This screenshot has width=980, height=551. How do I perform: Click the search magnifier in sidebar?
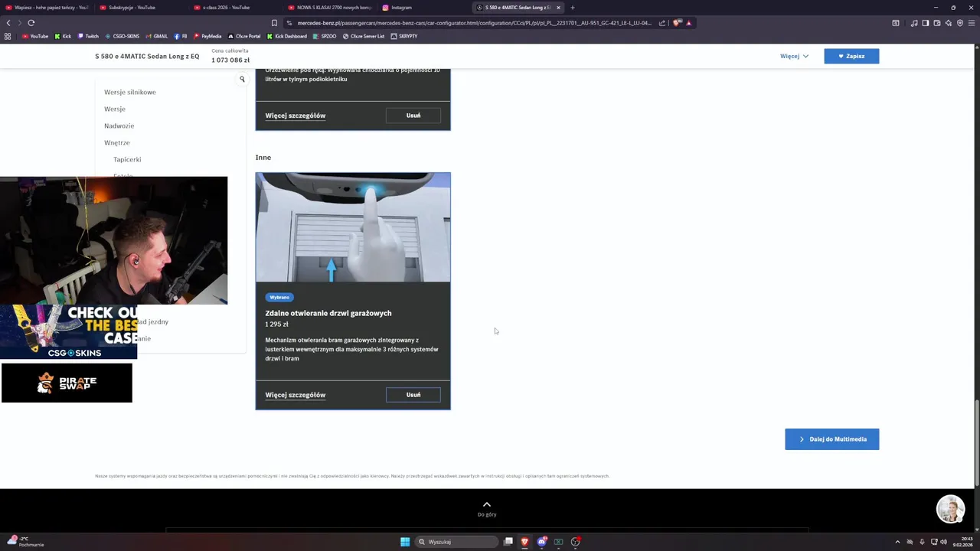point(242,79)
